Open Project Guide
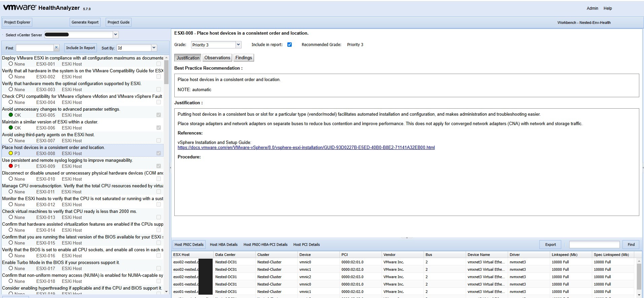 [x=118, y=22]
